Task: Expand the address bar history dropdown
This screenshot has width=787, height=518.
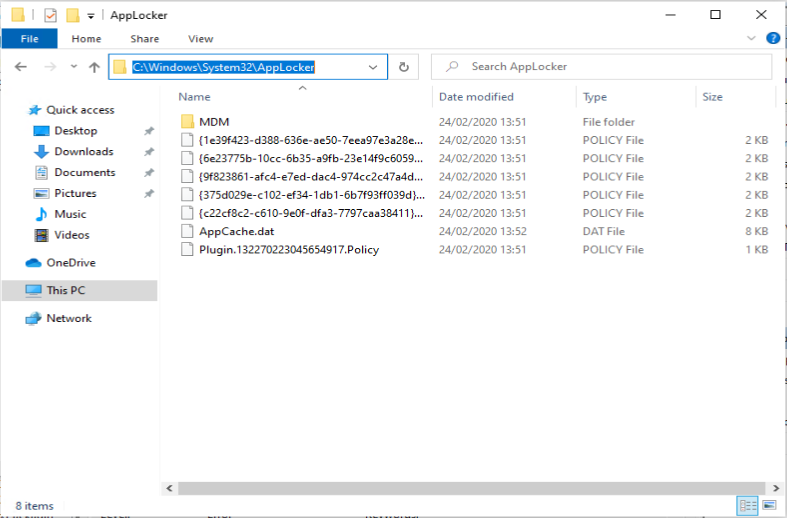Action: click(373, 67)
